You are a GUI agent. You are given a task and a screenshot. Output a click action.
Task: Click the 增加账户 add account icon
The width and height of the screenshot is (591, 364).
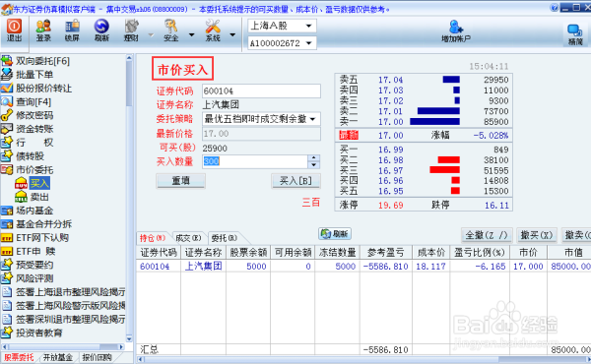point(456,31)
